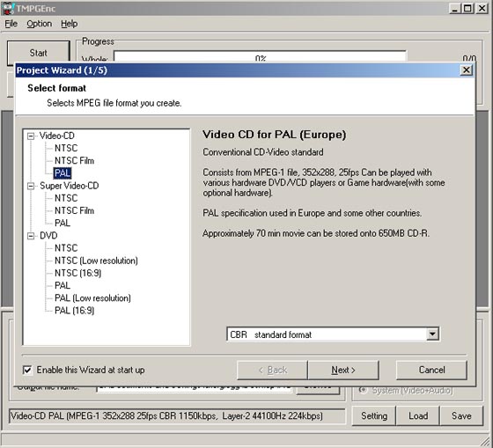The image size is (493, 448).
Task: Collapse the DVD tree node
Action: (31, 236)
